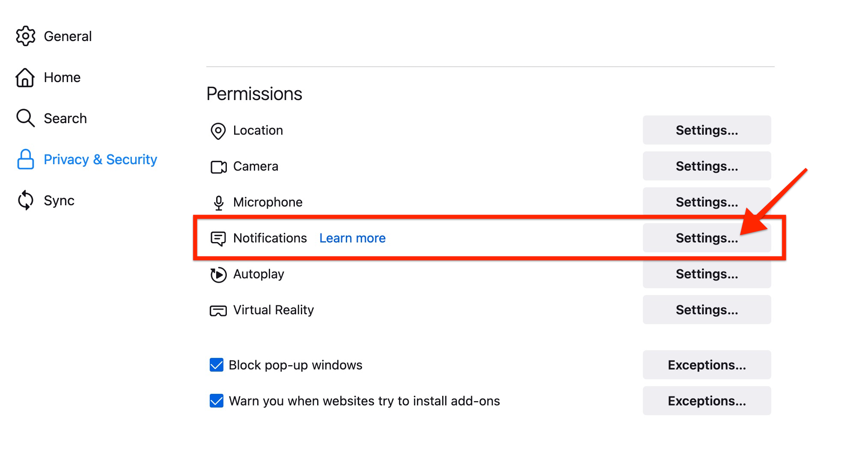The width and height of the screenshot is (868, 449).
Task: Click the Search magnifier icon
Action: click(x=25, y=118)
